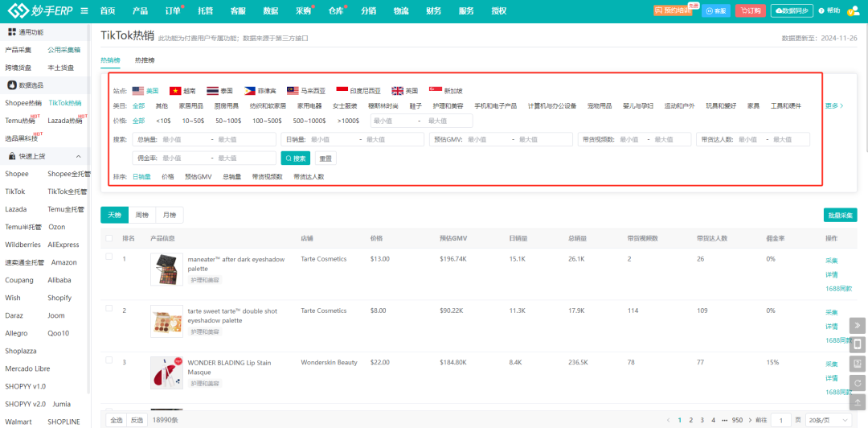Image resolution: width=868 pixels, height=428 pixels.
Task: Click the price 最小值 input field
Action: tap(393, 121)
